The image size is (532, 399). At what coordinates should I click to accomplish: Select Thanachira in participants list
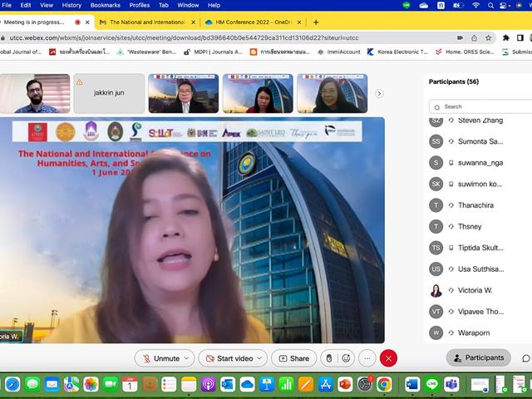point(480,205)
